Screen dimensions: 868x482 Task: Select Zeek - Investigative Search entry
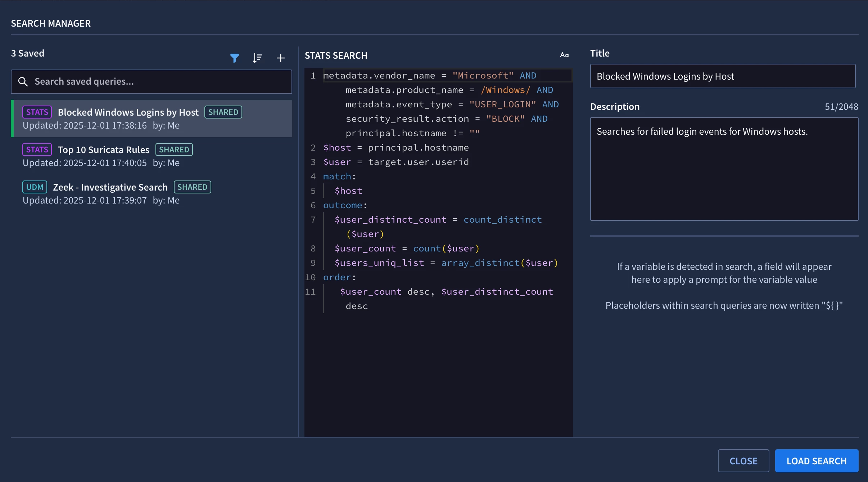110,187
